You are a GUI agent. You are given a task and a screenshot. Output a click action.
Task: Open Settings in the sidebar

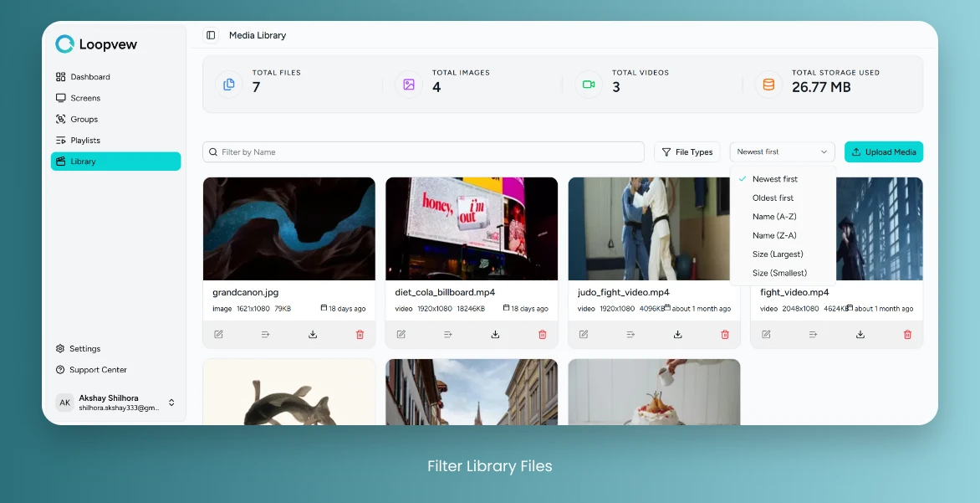(115, 348)
